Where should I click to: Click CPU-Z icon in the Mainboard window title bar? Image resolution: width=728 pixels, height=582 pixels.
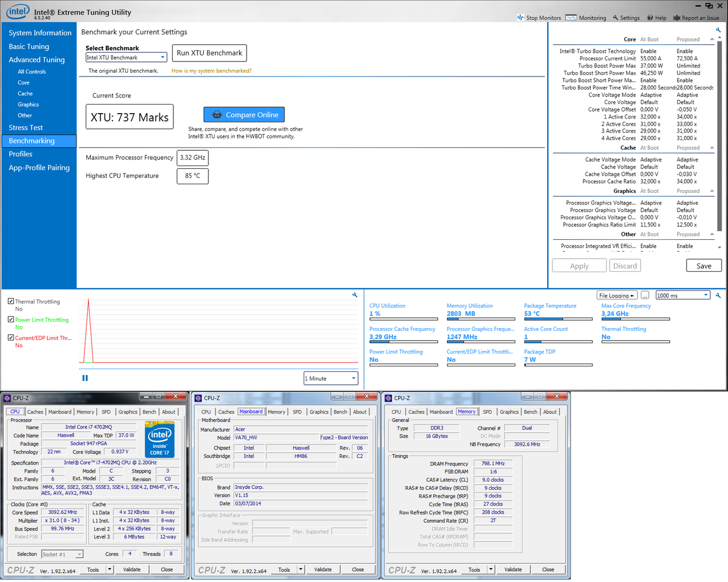(x=198, y=398)
